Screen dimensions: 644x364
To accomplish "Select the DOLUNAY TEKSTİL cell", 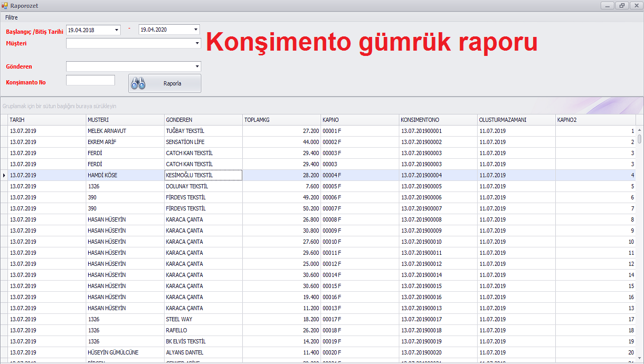I will 203,186.
